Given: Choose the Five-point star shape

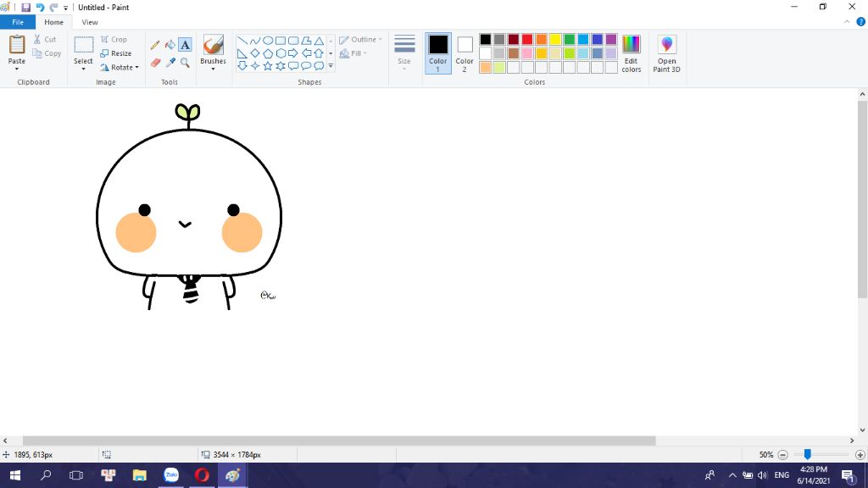Looking at the screenshot, I should [x=267, y=66].
